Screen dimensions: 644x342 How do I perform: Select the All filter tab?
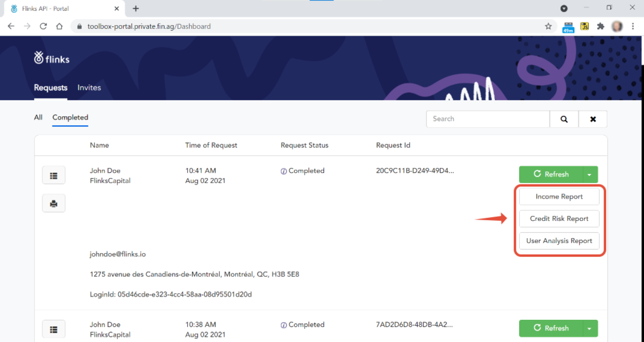click(38, 117)
